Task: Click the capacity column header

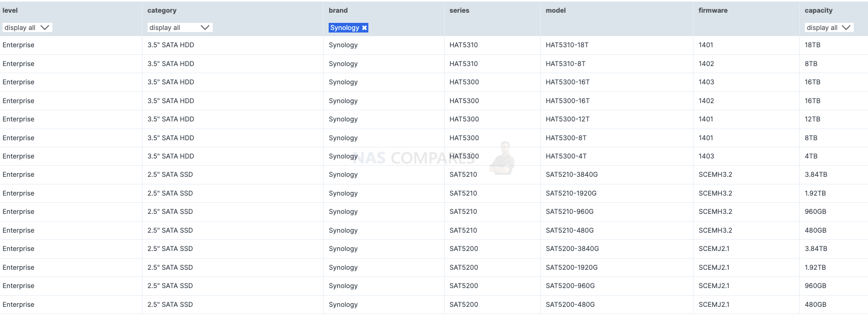Action: pyautogui.click(x=819, y=10)
